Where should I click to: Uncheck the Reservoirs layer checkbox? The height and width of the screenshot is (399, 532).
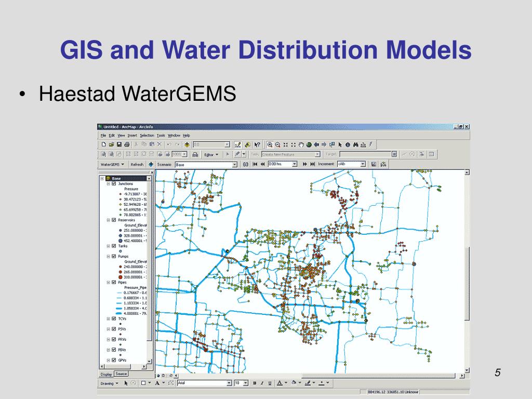point(114,220)
